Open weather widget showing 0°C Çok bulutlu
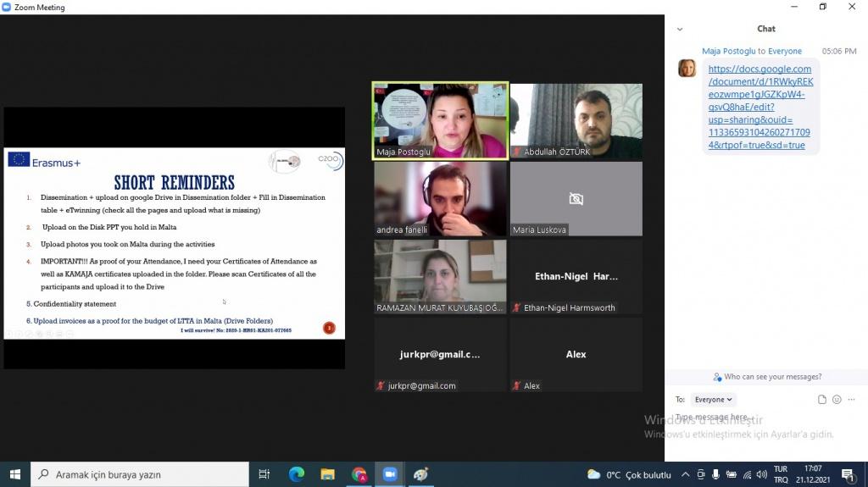 coord(630,475)
